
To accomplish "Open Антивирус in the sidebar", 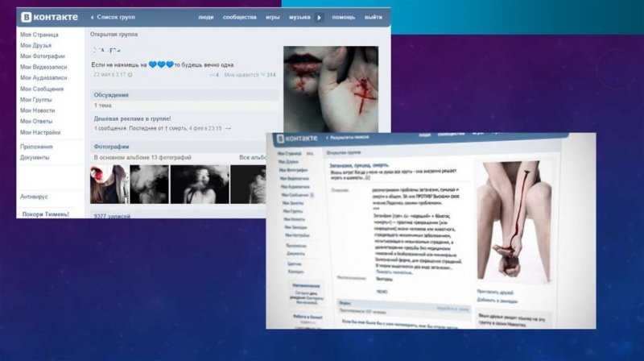I will pos(34,197).
